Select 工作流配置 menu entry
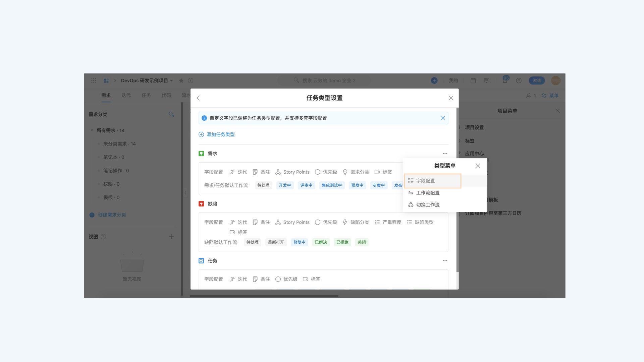The height and width of the screenshot is (362, 644). pyautogui.click(x=428, y=193)
